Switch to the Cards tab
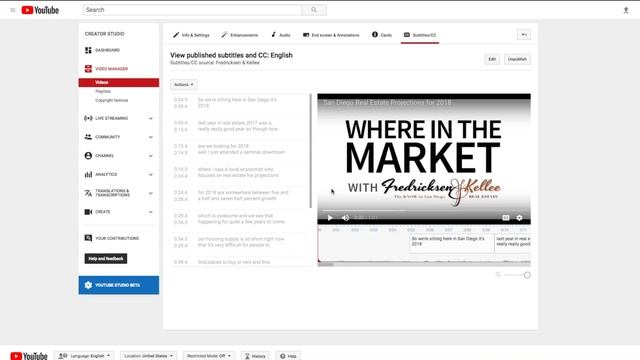 point(382,35)
